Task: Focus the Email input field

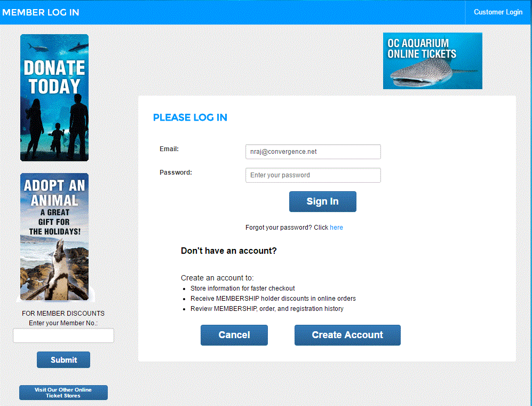Action: pos(313,152)
